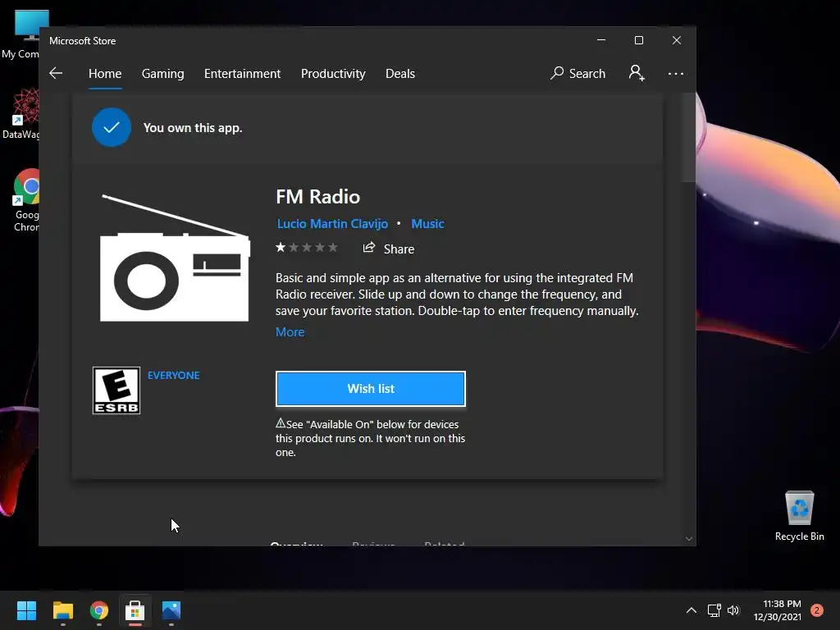Screen dimensions: 840x630
Task: Open File Explorer from the taskbar
Action: point(62,610)
